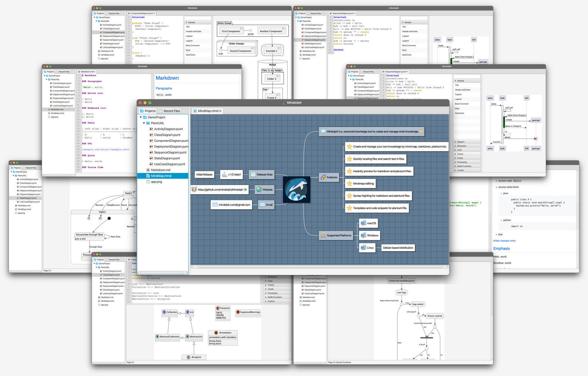Open StateDiagram.puml in the front window tree
The image size is (588, 376).
tap(167, 158)
